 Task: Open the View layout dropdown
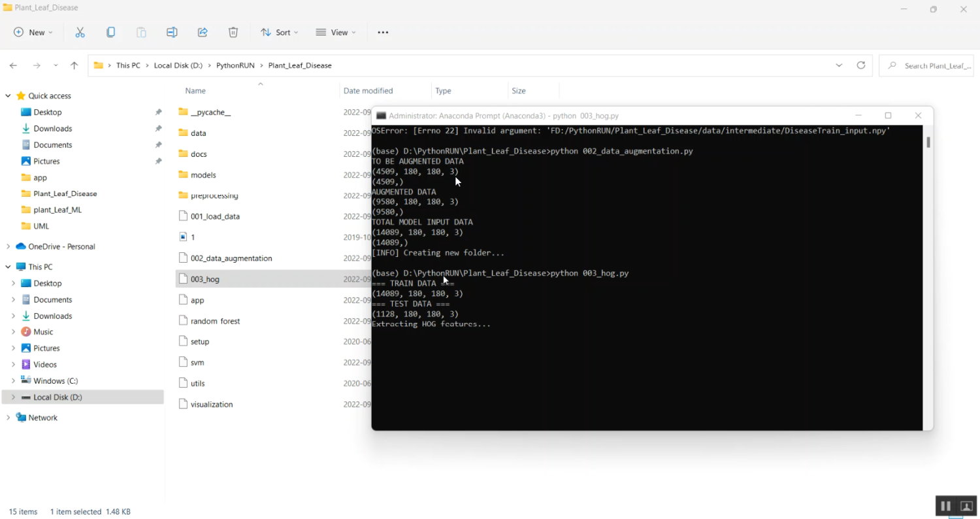(335, 32)
